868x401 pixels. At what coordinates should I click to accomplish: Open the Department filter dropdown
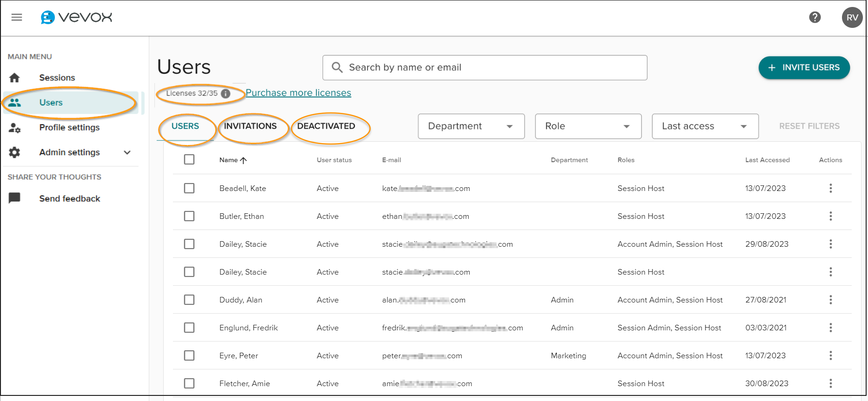coord(471,126)
